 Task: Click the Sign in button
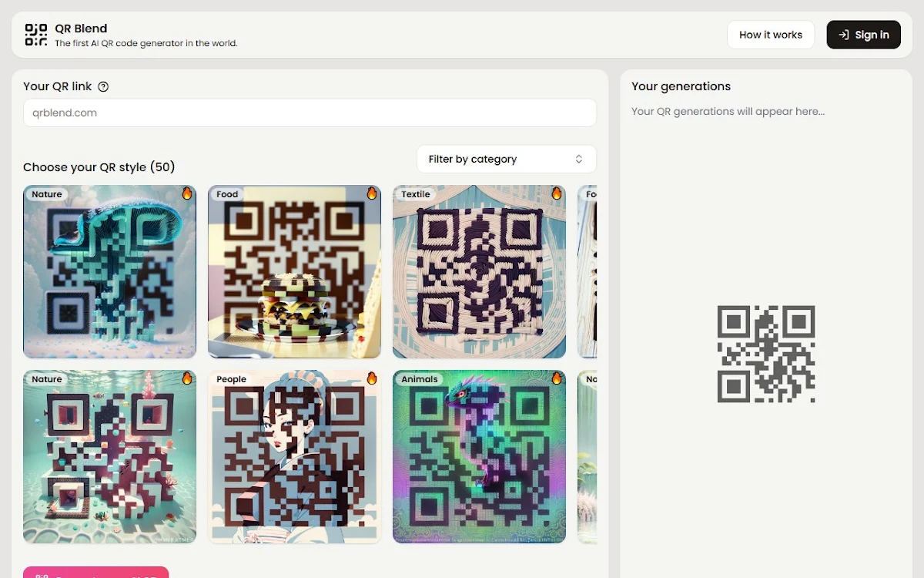864,35
